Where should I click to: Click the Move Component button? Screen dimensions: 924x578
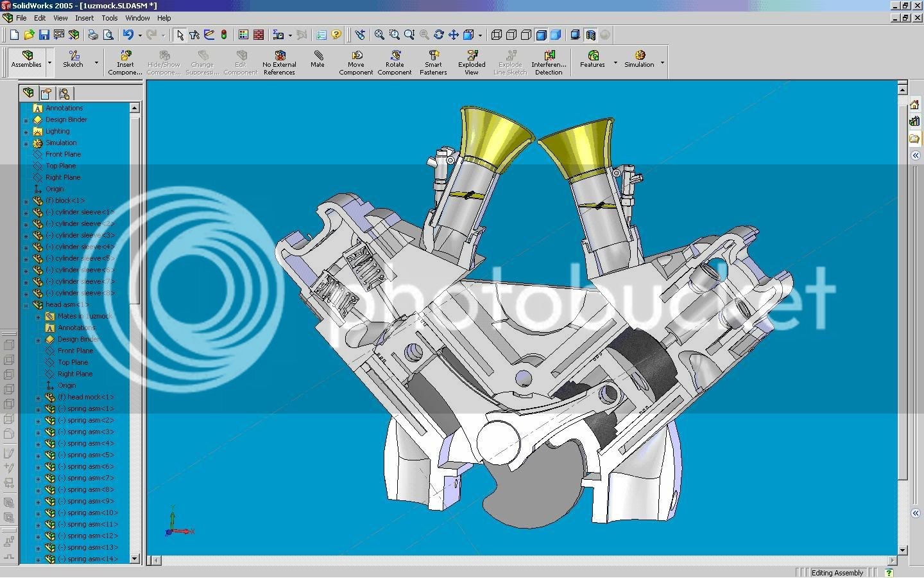click(x=356, y=63)
